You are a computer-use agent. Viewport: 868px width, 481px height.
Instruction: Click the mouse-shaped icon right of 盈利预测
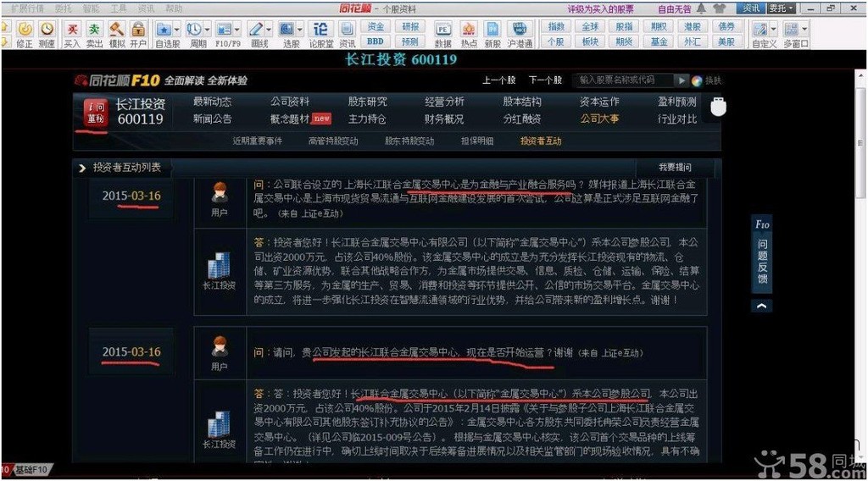pos(718,107)
